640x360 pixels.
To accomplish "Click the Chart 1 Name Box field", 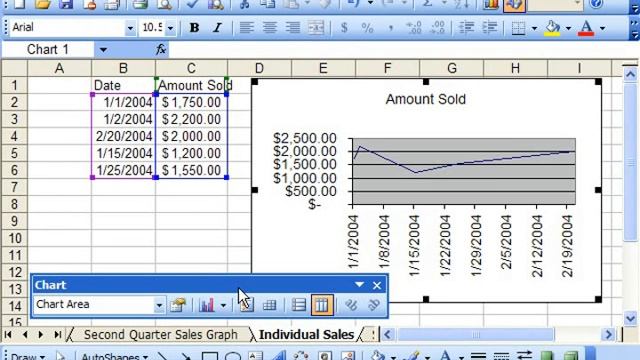I will point(48,50).
